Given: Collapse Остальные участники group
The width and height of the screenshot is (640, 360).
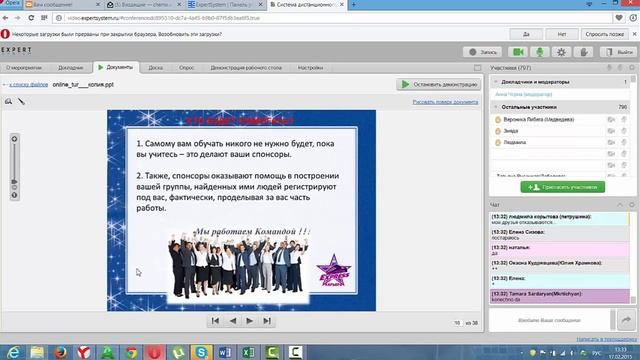Looking at the screenshot, I should [496, 107].
